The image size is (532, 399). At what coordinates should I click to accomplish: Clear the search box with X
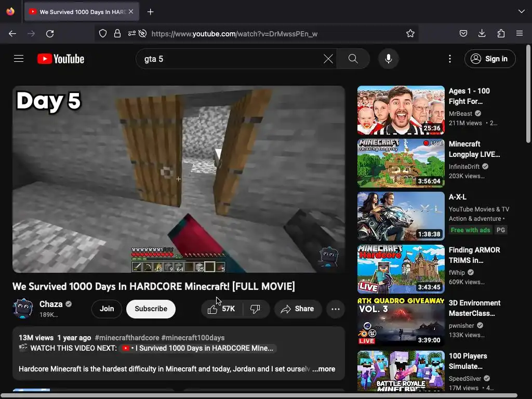click(x=328, y=59)
